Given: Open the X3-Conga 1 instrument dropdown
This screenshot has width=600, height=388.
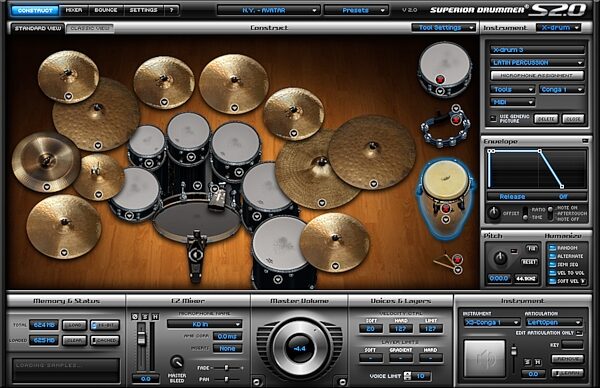Looking at the screenshot, I should tap(492, 323).
